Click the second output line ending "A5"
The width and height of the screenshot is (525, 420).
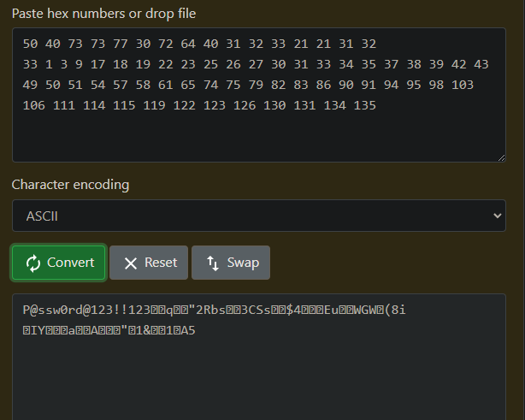tap(109, 329)
